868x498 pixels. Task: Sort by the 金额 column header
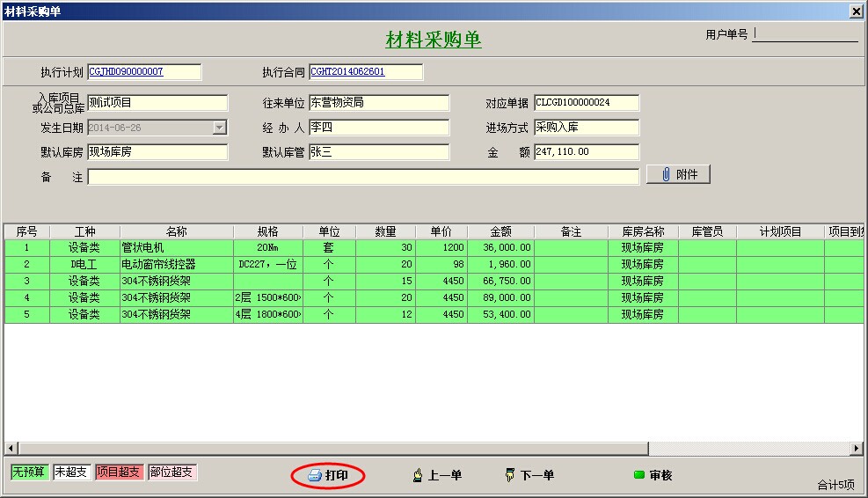click(500, 231)
